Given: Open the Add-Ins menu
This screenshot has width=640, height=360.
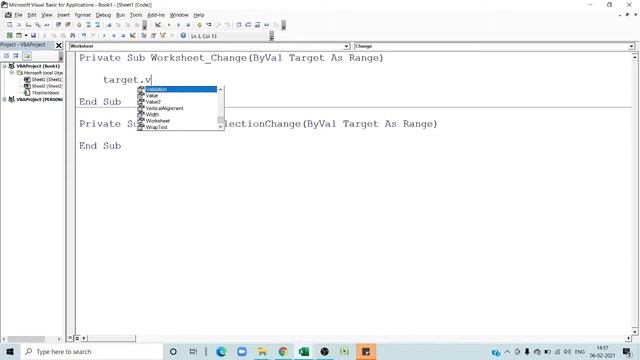Looking at the screenshot, I should (x=156, y=15).
